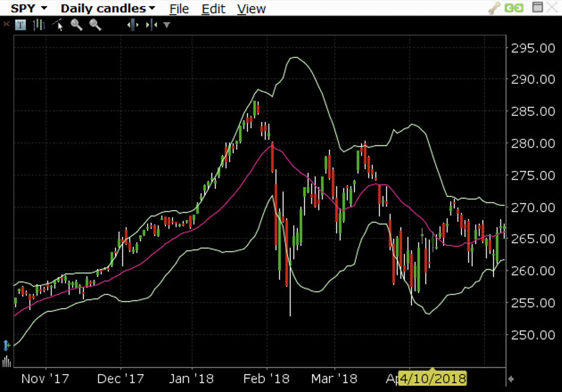This screenshot has height=392, width=562.
Task: Select the trendline drawing tool
Action: [x=58, y=25]
